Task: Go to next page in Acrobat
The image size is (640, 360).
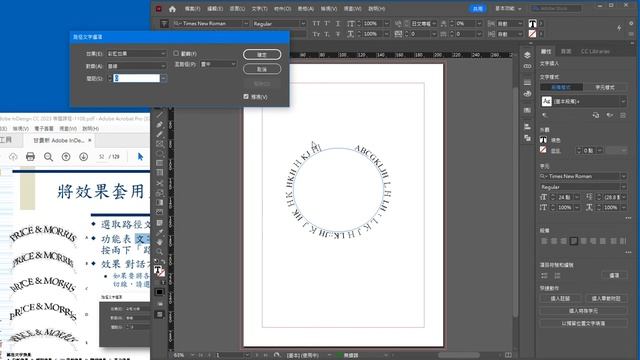Action: (83, 157)
